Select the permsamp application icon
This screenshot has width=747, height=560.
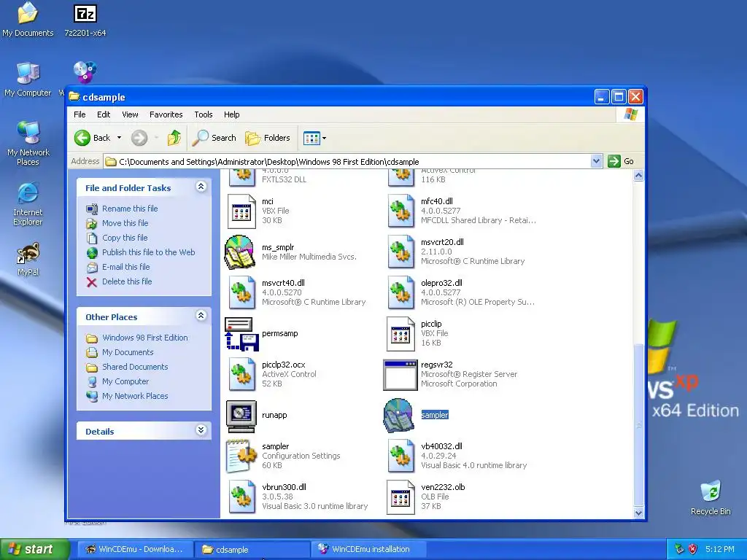(241, 334)
